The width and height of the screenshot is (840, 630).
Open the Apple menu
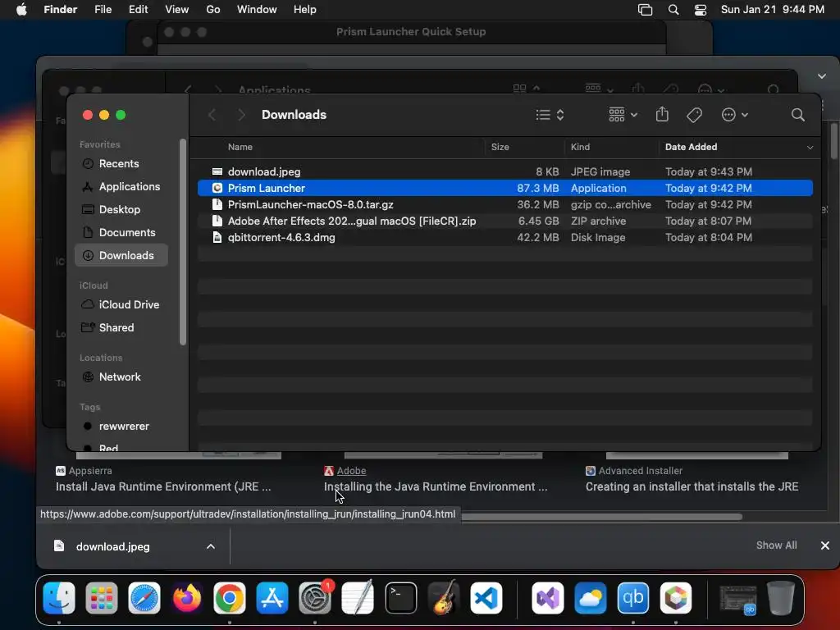[21, 10]
